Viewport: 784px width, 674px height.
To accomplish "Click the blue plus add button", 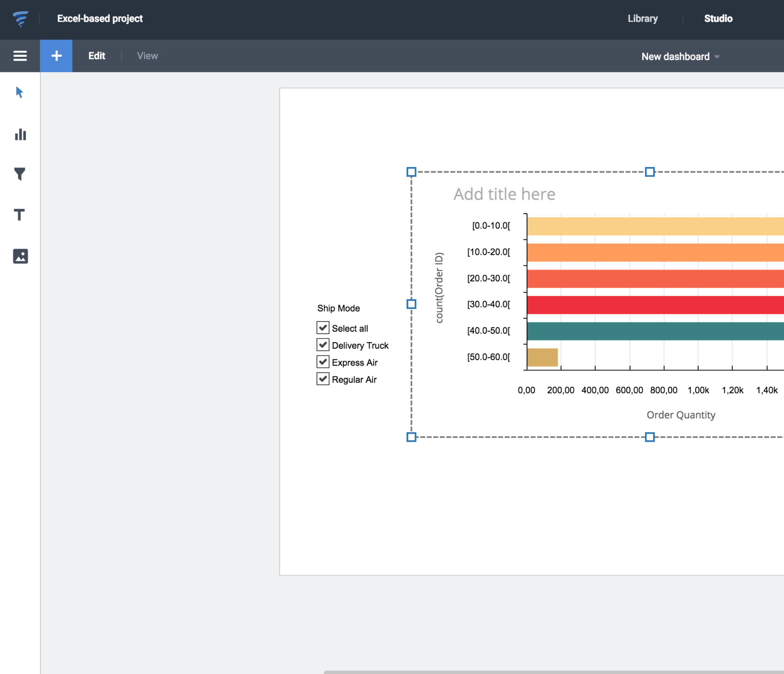I will [x=56, y=56].
